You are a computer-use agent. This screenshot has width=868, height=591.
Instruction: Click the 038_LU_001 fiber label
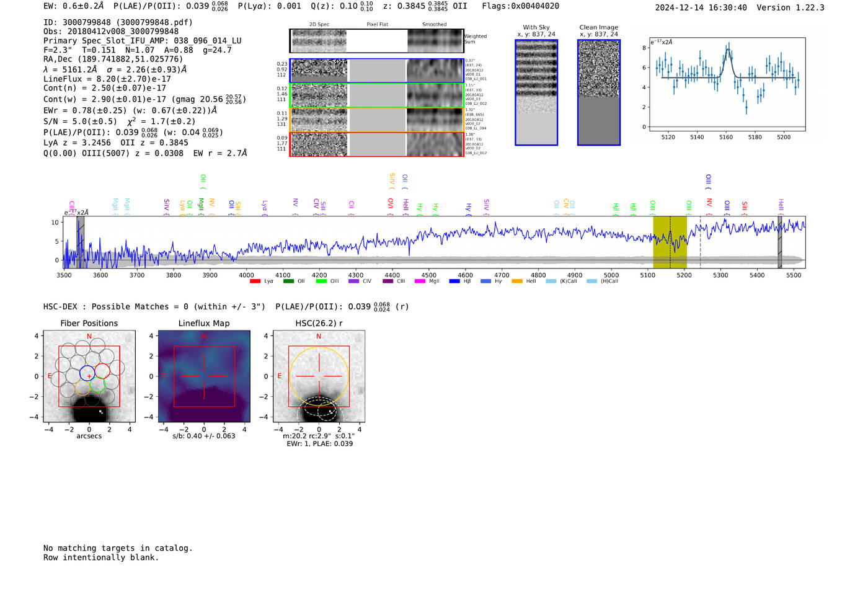[476, 79]
